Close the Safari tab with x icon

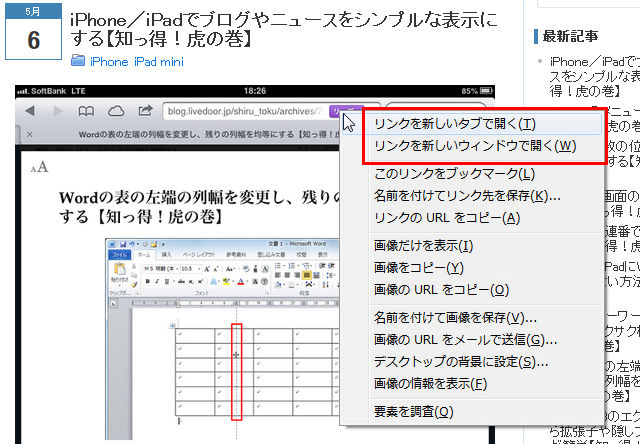point(29,134)
